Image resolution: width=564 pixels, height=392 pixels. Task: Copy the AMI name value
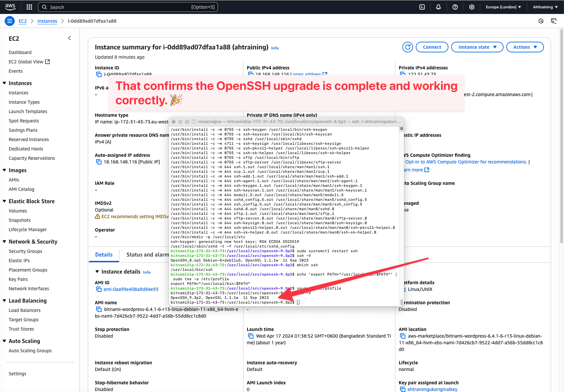(x=99, y=309)
